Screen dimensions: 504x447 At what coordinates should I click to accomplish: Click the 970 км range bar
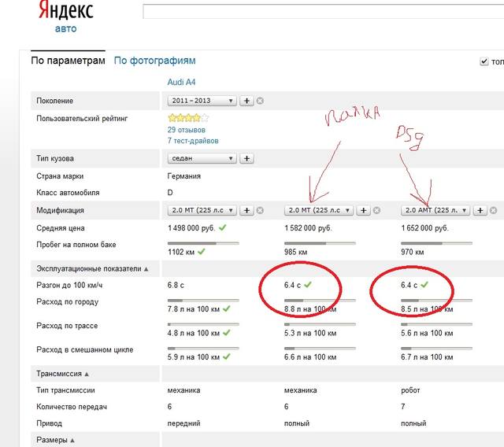click(x=436, y=243)
